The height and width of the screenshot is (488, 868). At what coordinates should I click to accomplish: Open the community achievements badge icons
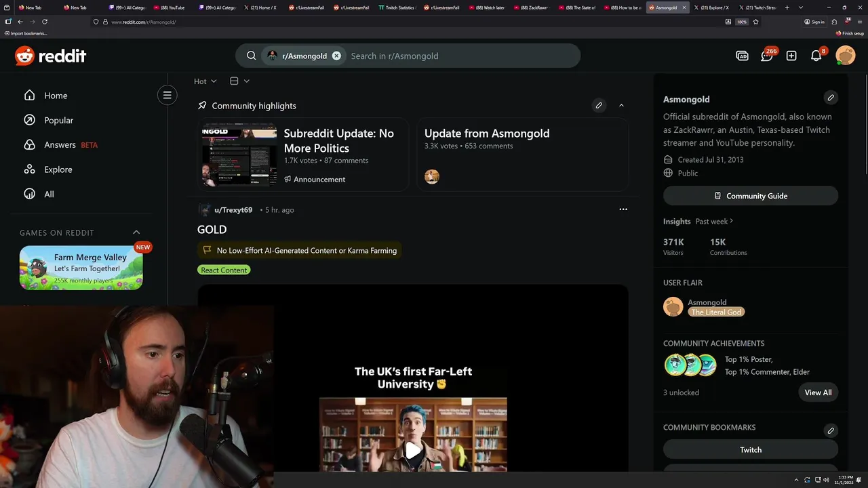[x=690, y=365]
